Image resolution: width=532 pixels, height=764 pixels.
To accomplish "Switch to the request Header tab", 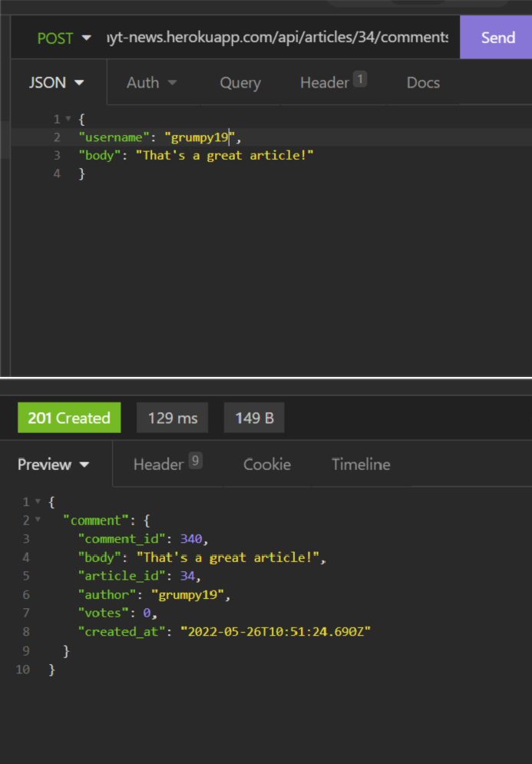I will tap(333, 82).
